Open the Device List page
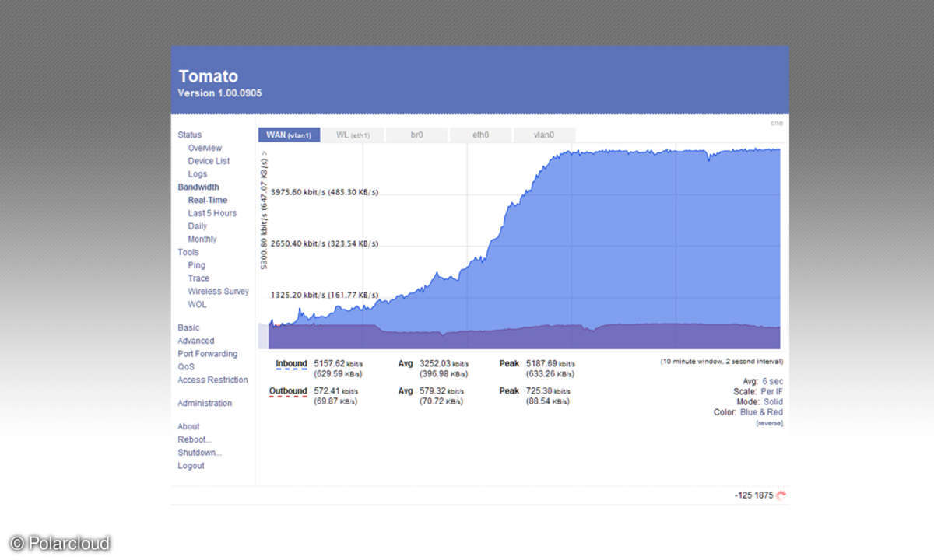 [209, 161]
